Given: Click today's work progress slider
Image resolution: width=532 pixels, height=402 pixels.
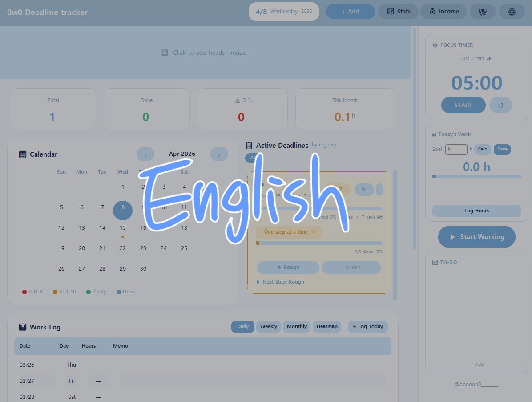Looking at the screenshot, I should 476,176.
